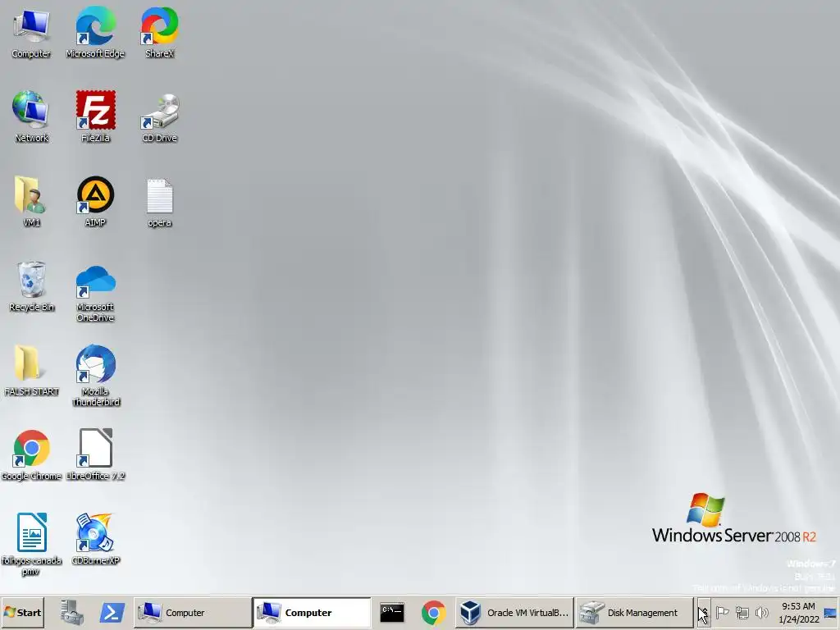Launch Windows PowerShell from taskbar

pos(112,612)
